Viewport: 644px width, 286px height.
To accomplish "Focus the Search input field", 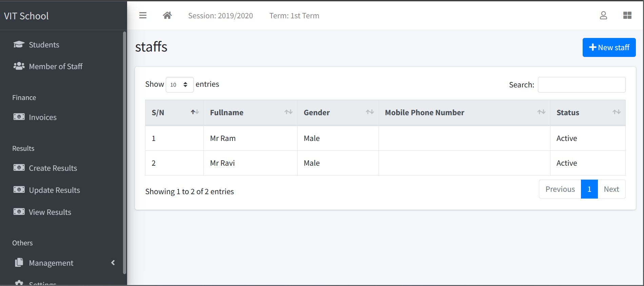I will pyautogui.click(x=582, y=85).
